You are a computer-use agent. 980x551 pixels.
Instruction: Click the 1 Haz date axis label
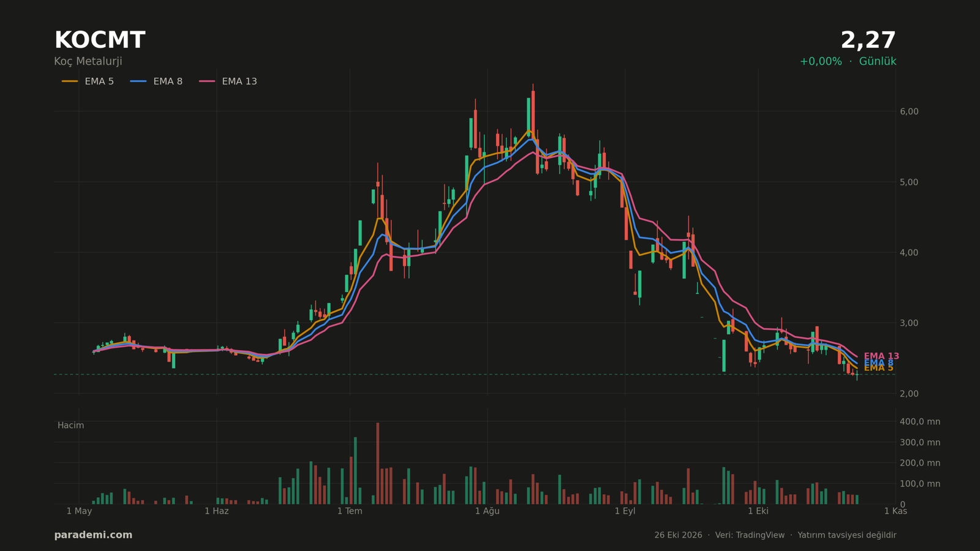(216, 511)
